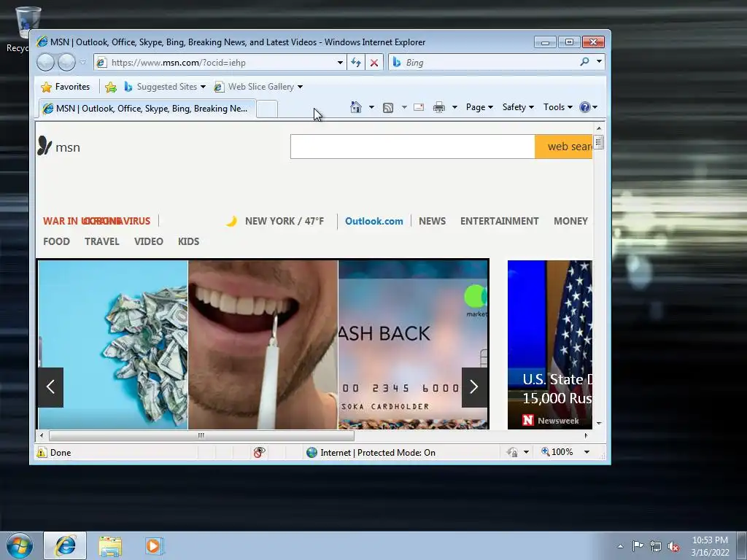Click the Home page icon
The width and height of the screenshot is (747, 560).
(x=356, y=107)
